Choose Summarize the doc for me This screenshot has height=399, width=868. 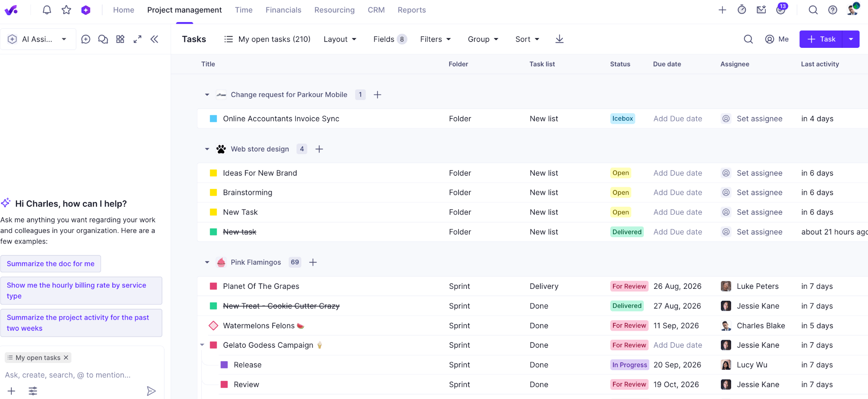click(x=50, y=263)
